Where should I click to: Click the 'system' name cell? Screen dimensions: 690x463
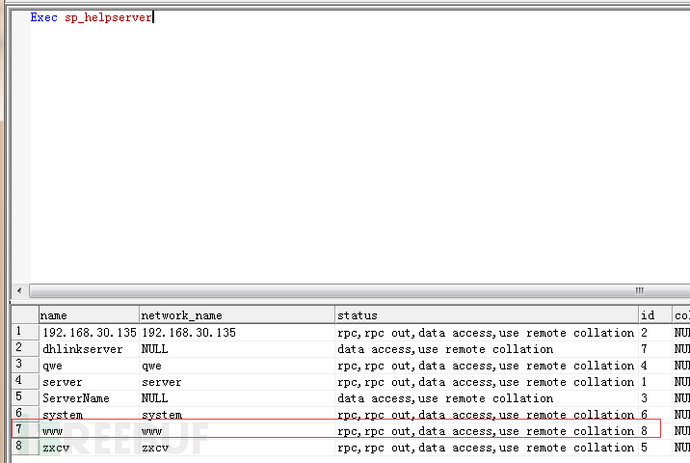coord(89,414)
